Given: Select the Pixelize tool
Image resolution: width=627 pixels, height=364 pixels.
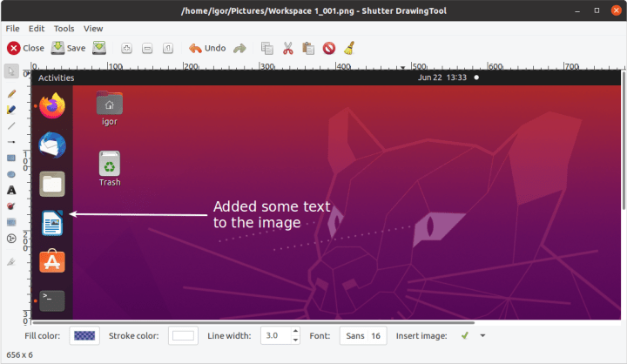Looking at the screenshot, I should point(11,222).
